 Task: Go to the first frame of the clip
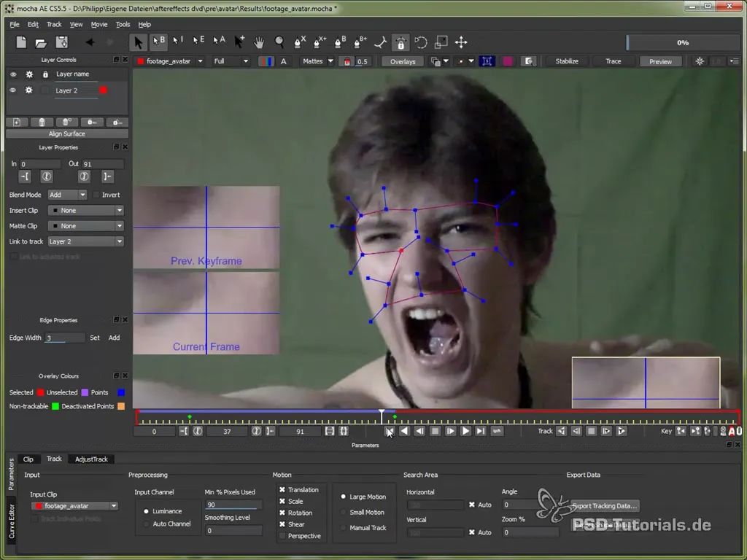pos(390,432)
